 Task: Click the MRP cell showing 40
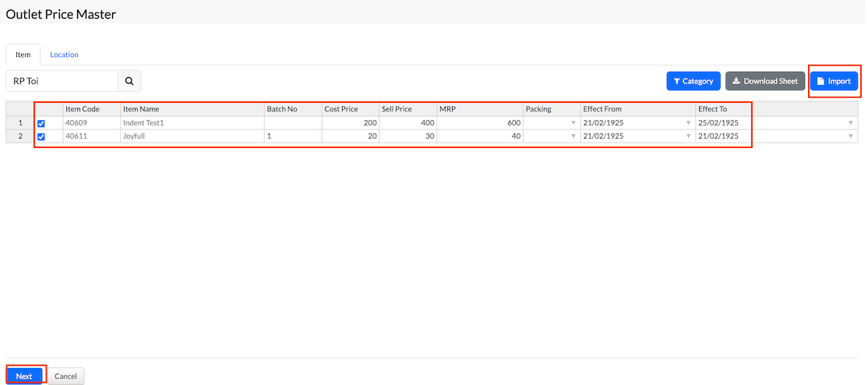[481, 136]
